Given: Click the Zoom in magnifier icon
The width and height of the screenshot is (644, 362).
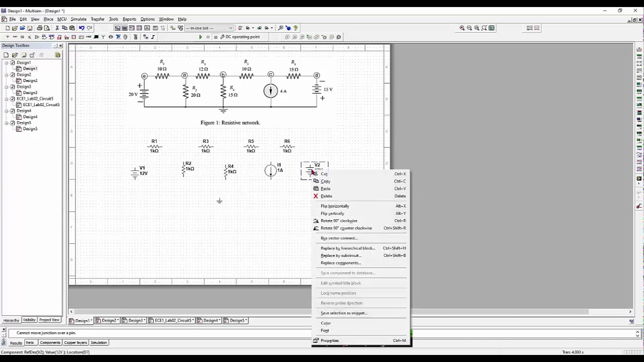Looking at the screenshot, I should [462, 28].
